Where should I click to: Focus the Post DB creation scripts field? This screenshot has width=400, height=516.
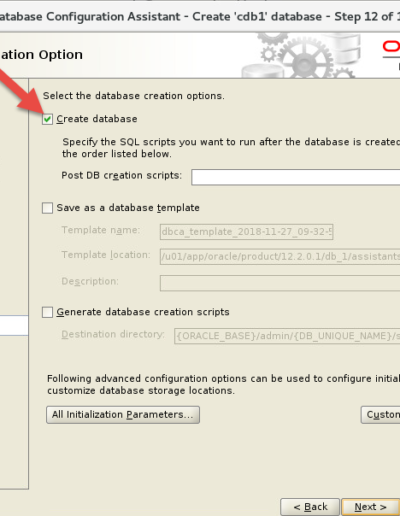click(296, 177)
